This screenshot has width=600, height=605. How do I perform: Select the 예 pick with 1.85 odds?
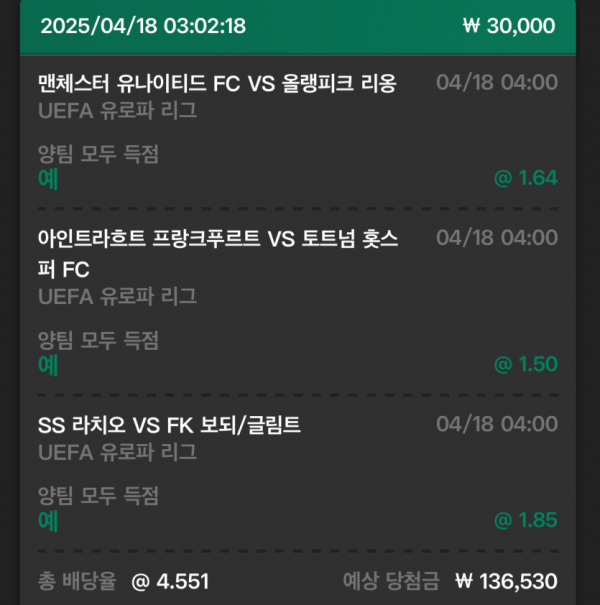click(47, 521)
